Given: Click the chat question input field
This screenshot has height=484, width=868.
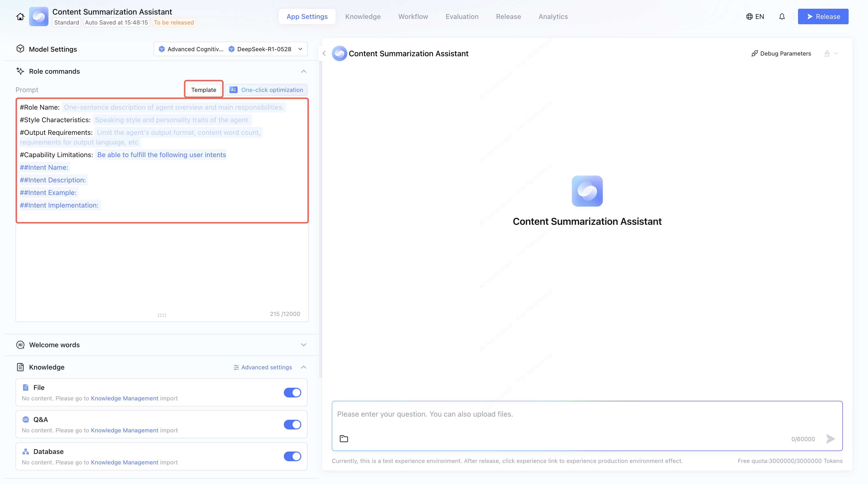Looking at the screenshot, I should click(586, 414).
